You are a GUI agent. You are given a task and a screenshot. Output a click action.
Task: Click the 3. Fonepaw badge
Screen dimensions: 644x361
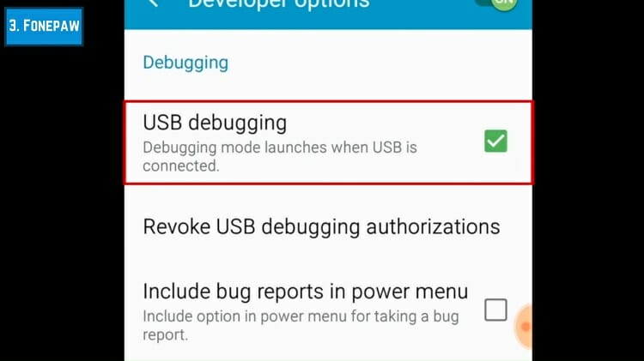click(x=44, y=27)
